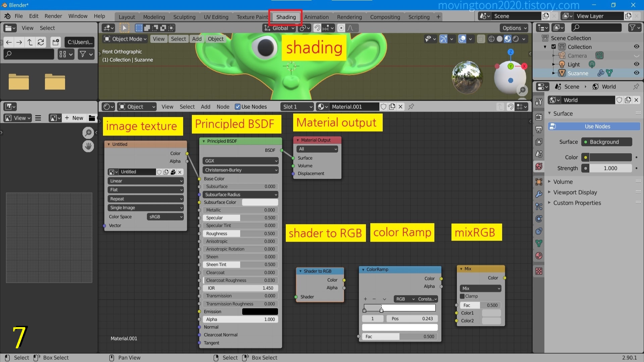Click the Object button in viewport header

[215, 39]
